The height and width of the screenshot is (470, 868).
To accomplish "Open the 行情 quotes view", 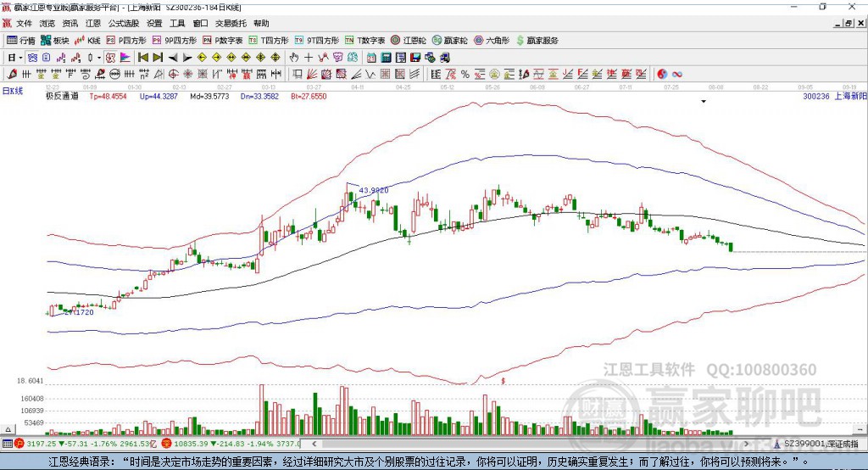I will (20, 41).
